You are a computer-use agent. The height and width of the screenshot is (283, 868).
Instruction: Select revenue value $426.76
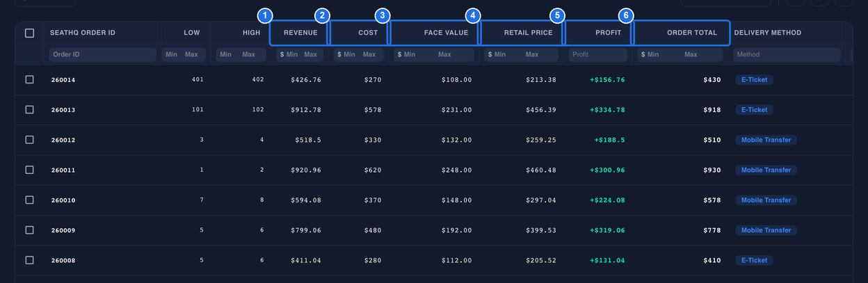[x=306, y=80]
